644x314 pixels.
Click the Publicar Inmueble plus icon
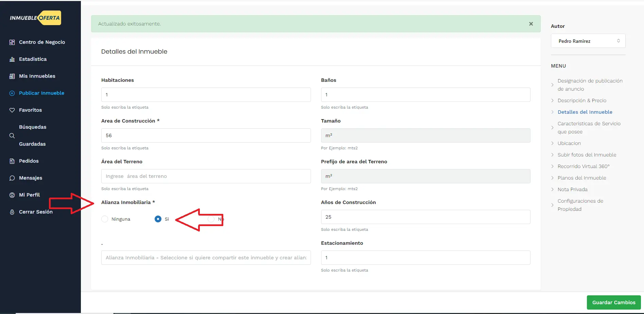pos(12,93)
